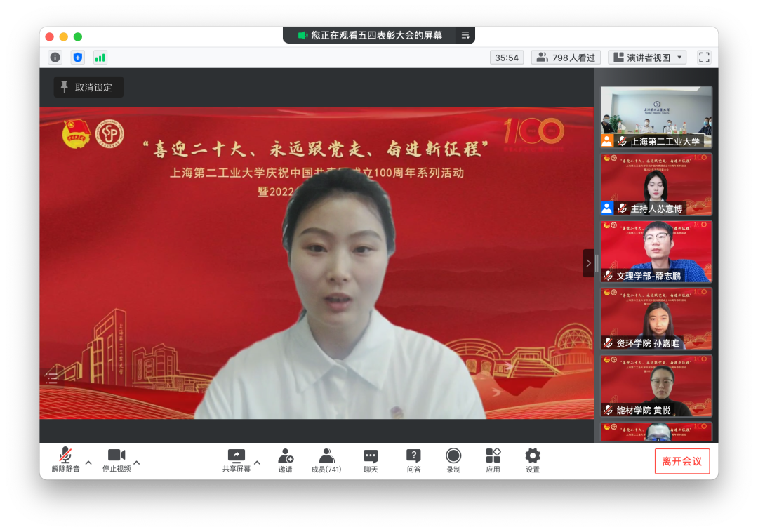Open members list (成员 741)
This screenshot has height=532, width=758.
click(326, 460)
